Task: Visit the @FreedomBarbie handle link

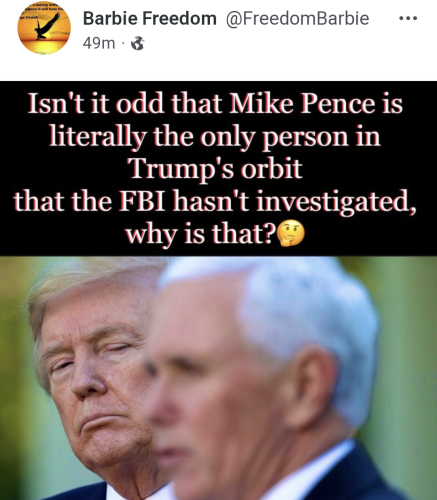Action: click(x=297, y=18)
